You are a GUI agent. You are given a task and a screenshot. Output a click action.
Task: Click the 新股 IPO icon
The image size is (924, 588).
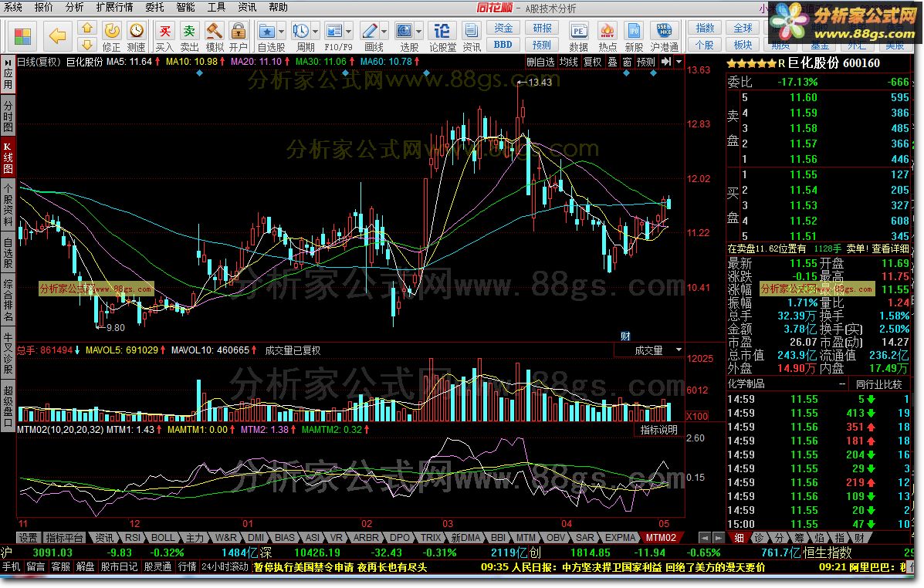634,31
